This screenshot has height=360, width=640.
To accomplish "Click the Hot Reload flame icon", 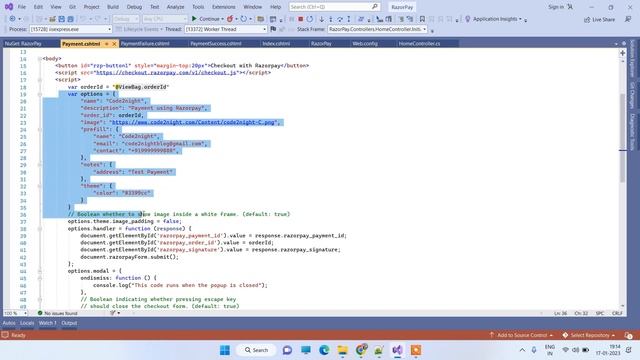I will [230, 19].
